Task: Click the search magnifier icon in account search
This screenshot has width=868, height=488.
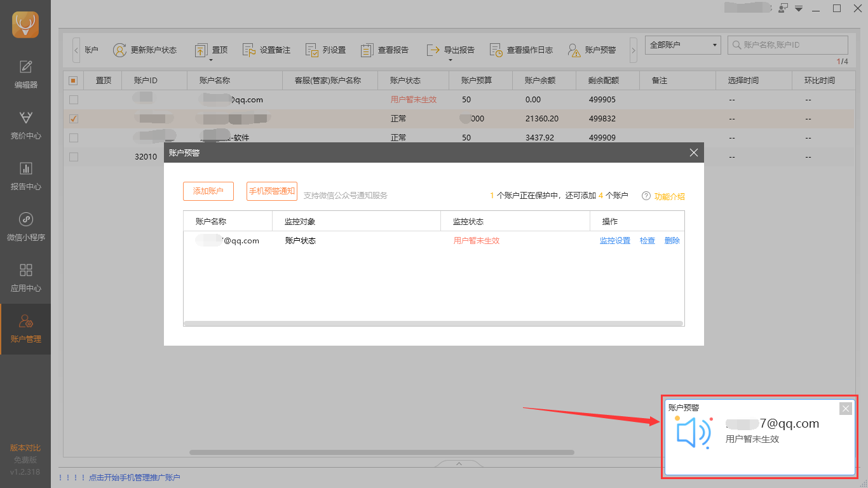Action: (736, 45)
